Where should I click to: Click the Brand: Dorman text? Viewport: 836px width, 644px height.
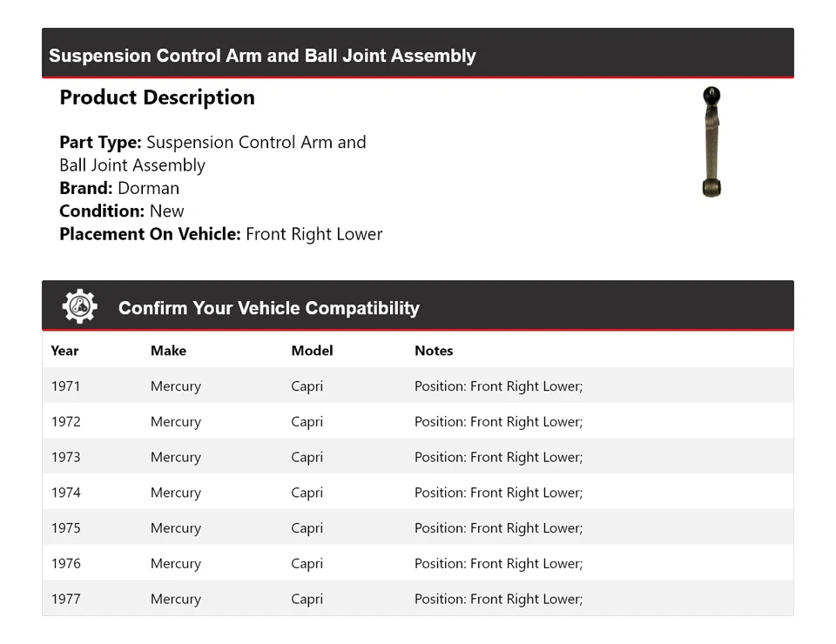(119, 188)
